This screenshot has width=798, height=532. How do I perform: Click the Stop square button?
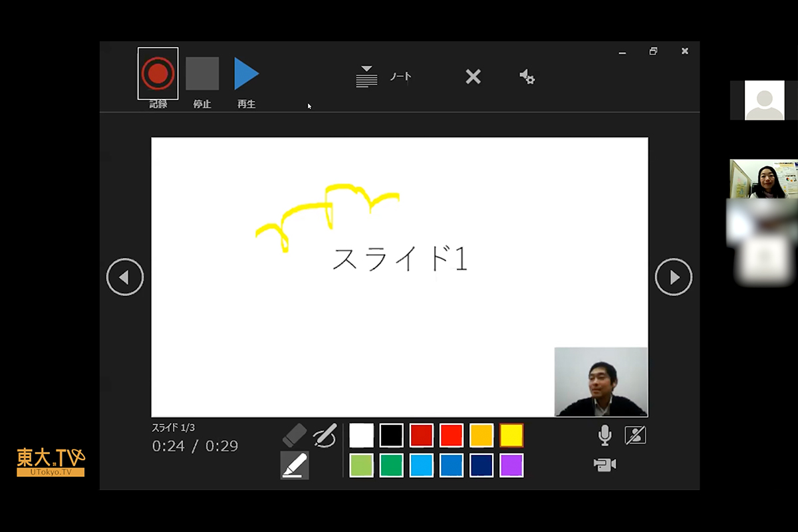coord(202,73)
